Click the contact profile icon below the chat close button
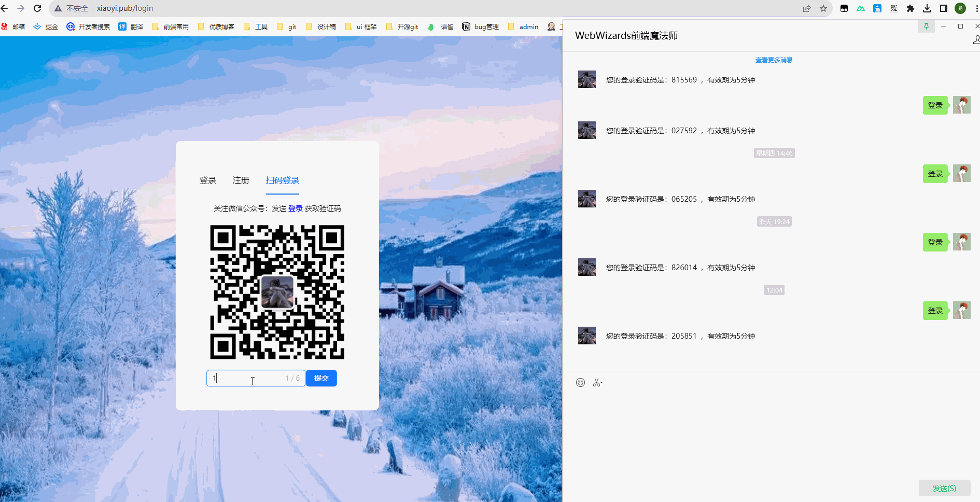980x502 pixels. click(x=976, y=39)
